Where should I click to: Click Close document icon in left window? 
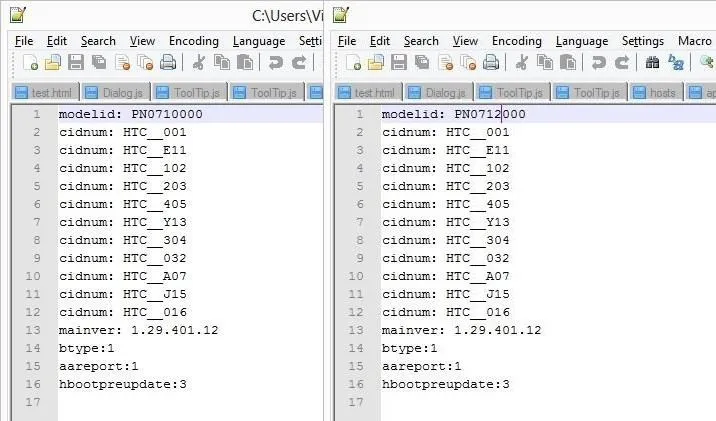coord(122,62)
